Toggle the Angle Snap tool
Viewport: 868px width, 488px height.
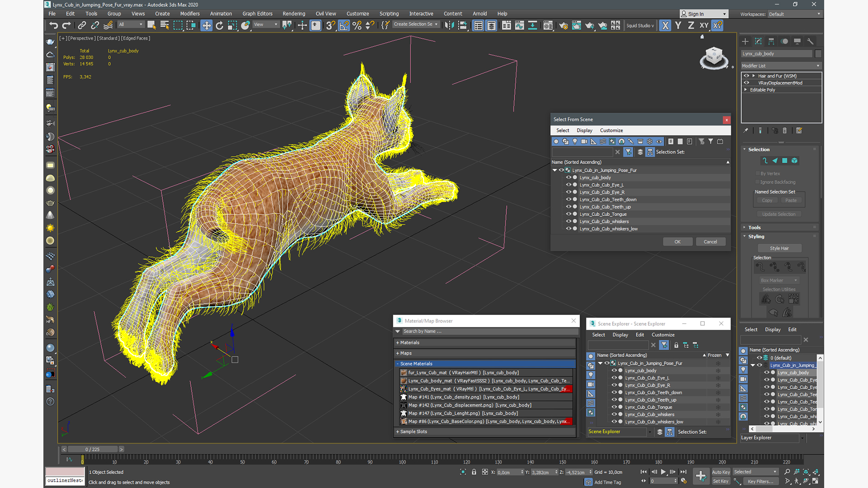344,26
